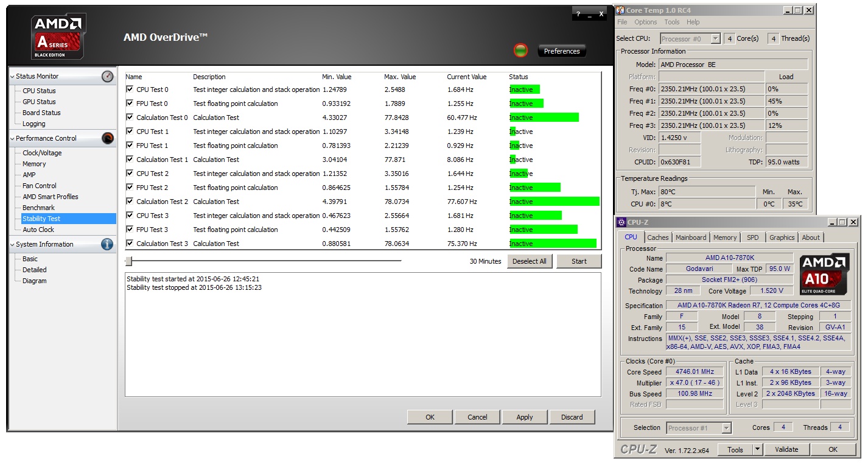Select Logging in the sidebar
Image resolution: width=868 pixels, height=464 pixels.
pos(34,124)
